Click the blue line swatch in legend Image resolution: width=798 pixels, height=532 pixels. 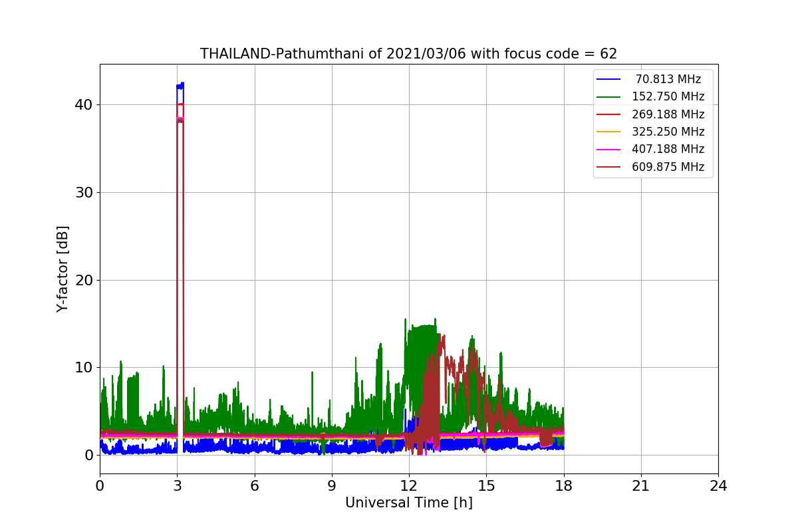(x=609, y=79)
